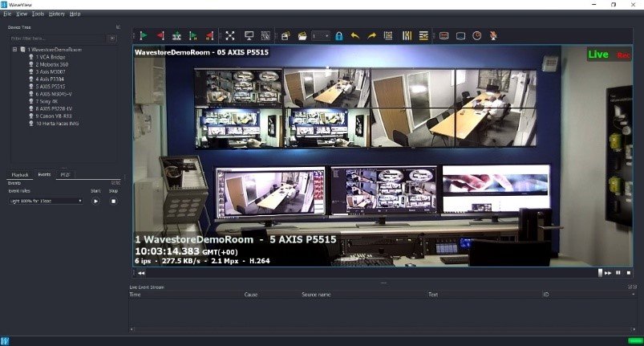This screenshot has height=346, width=644.
Task: Click the open folder toolbar icon
Action: (302, 35)
